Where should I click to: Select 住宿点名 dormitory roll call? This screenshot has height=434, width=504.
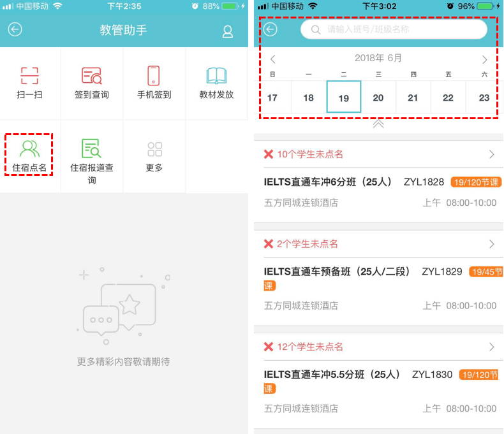[29, 149]
